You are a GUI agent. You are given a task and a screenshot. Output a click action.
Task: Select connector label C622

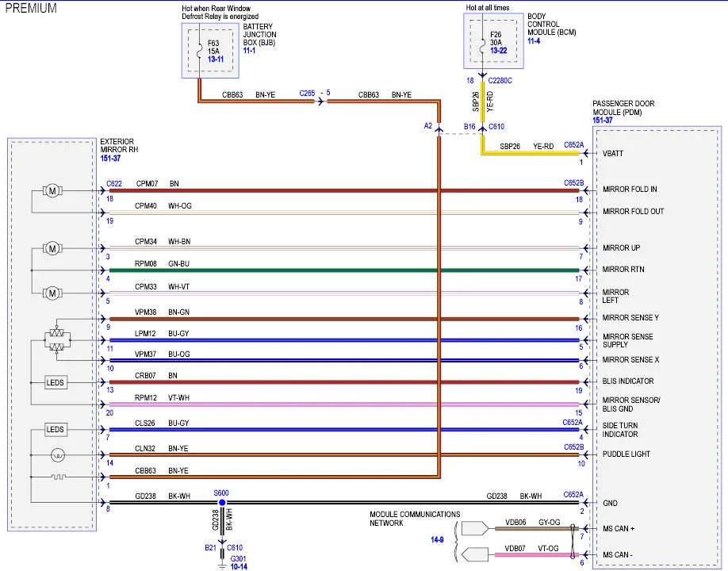point(114,184)
